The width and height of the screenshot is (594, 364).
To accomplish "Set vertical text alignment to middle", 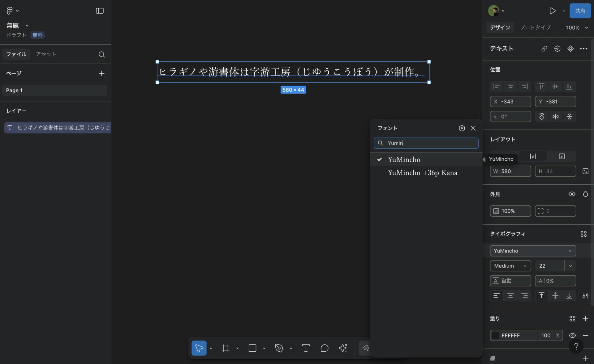I will 555,296.
